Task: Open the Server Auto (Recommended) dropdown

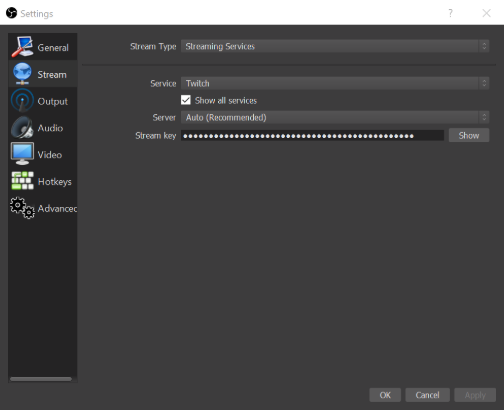Action: (335, 117)
